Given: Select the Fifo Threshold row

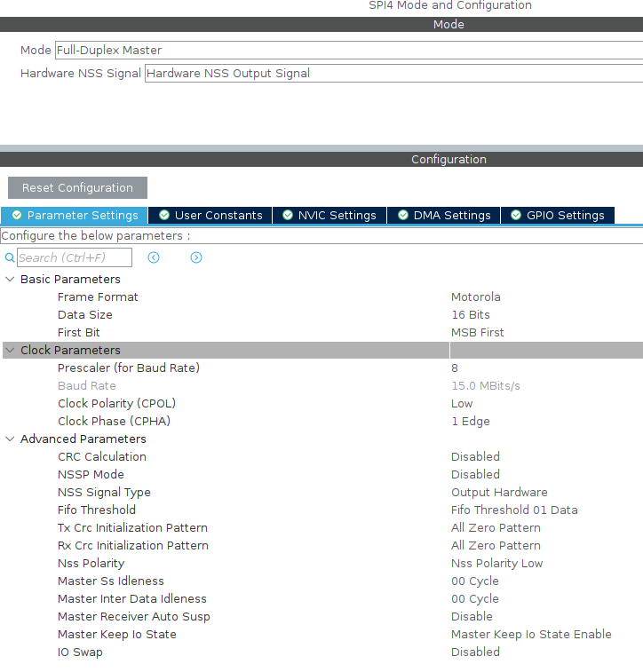Looking at the screenshot, I should tap(322, 510).
